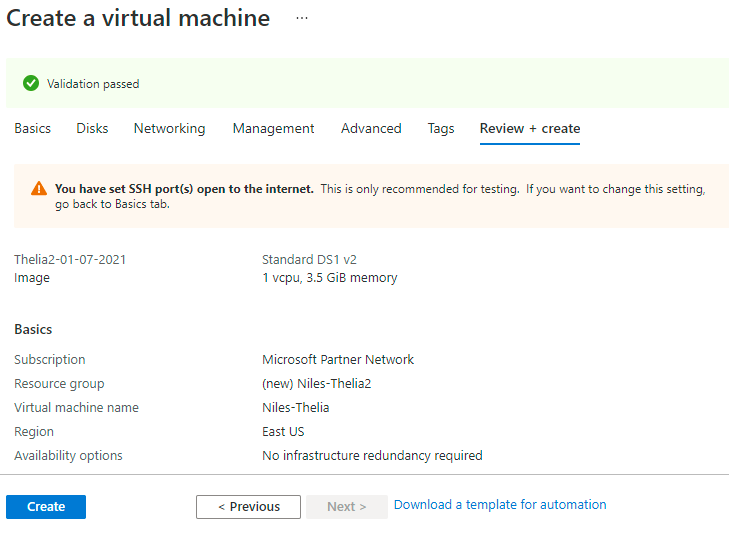Click the orange SSH warning triangle icon
Screen dimensions: 729x540
(39, 188)
